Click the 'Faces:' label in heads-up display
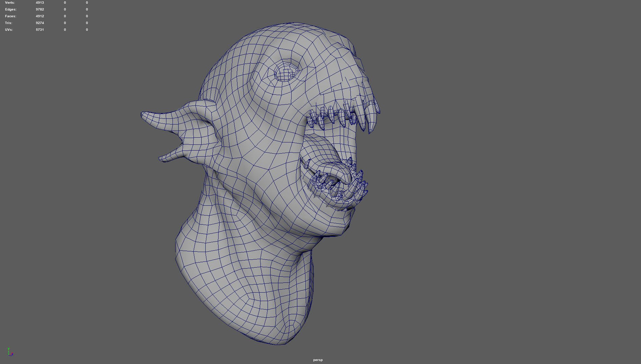This screenshot has height=364, width=641. 10,16
